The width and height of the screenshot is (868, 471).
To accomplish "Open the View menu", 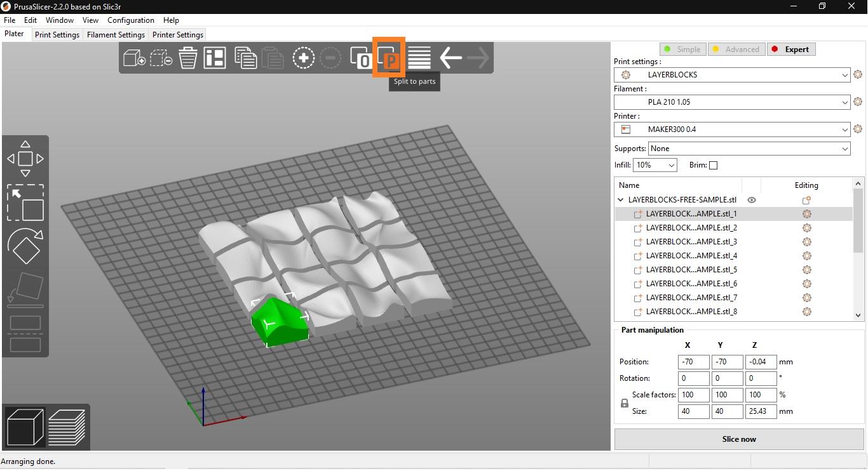I will pyautogui.click(x=91, y=20).
